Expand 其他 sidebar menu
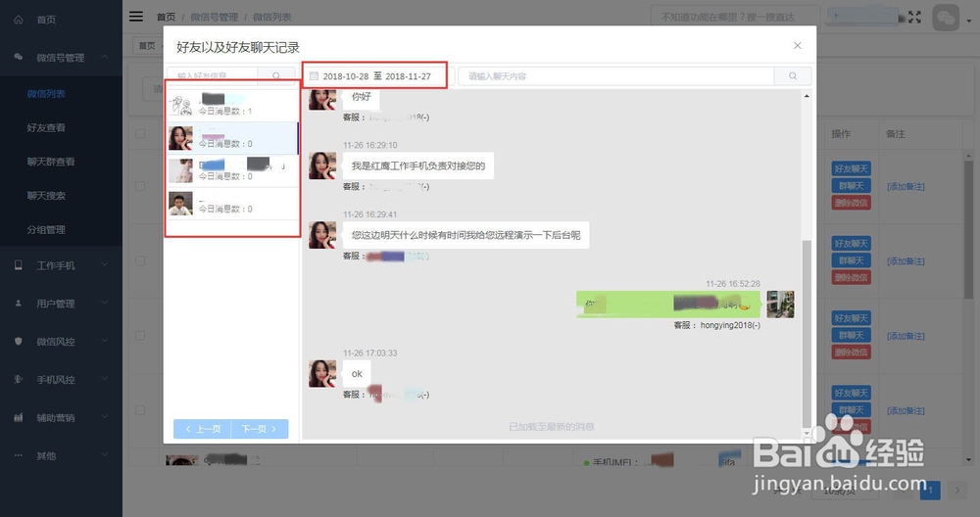Screen dimensions: 980x517 tap(61, 456)
